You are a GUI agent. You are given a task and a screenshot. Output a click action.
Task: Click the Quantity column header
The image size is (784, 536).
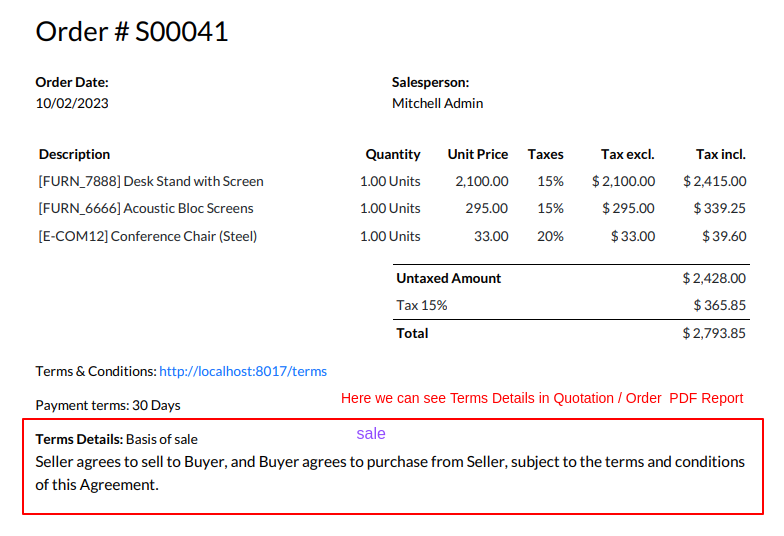point(393,154)
